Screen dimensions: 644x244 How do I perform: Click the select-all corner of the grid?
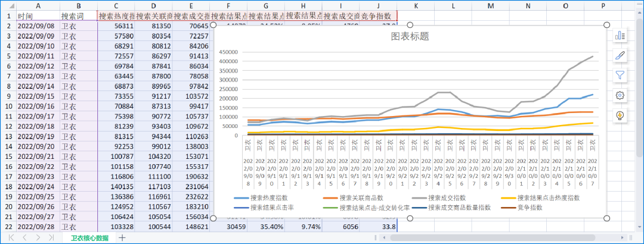(x=8, y=6)
